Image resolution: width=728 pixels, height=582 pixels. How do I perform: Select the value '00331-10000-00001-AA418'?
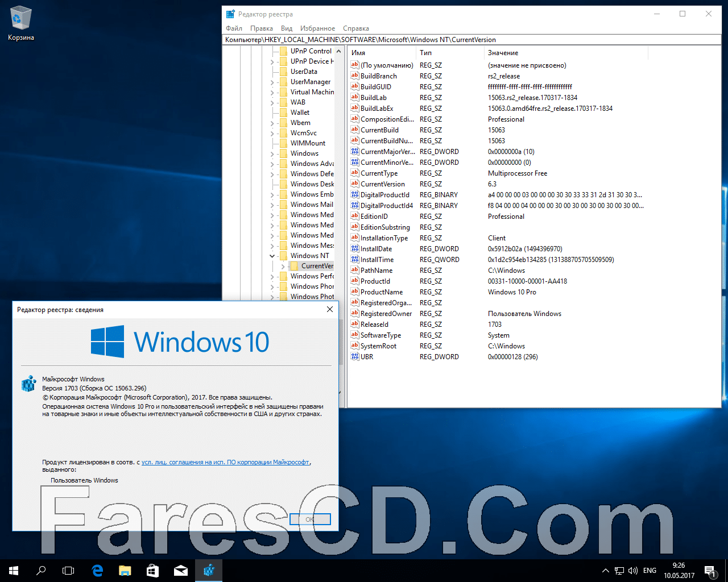coord(527,281)
